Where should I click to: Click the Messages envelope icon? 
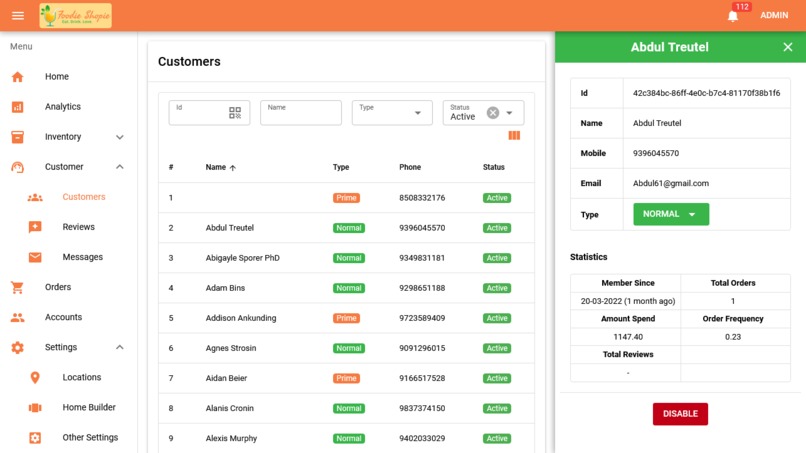pos(35,257)
